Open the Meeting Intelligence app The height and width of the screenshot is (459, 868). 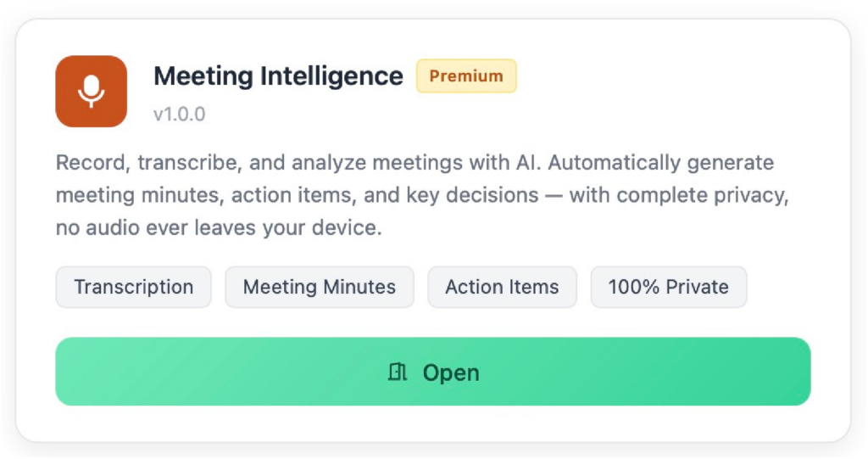coord(433,372)
